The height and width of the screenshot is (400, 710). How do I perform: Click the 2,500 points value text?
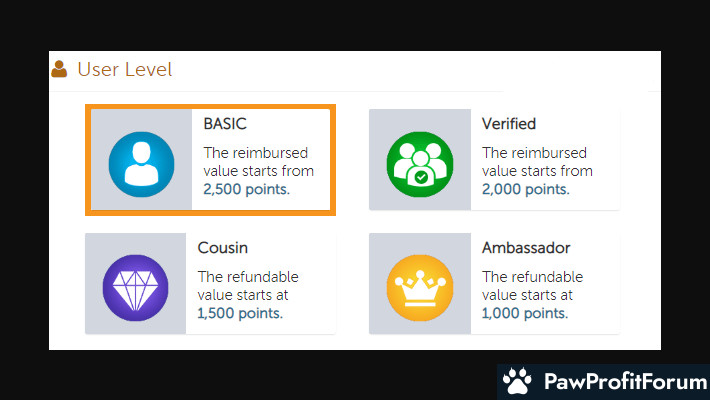246,189
